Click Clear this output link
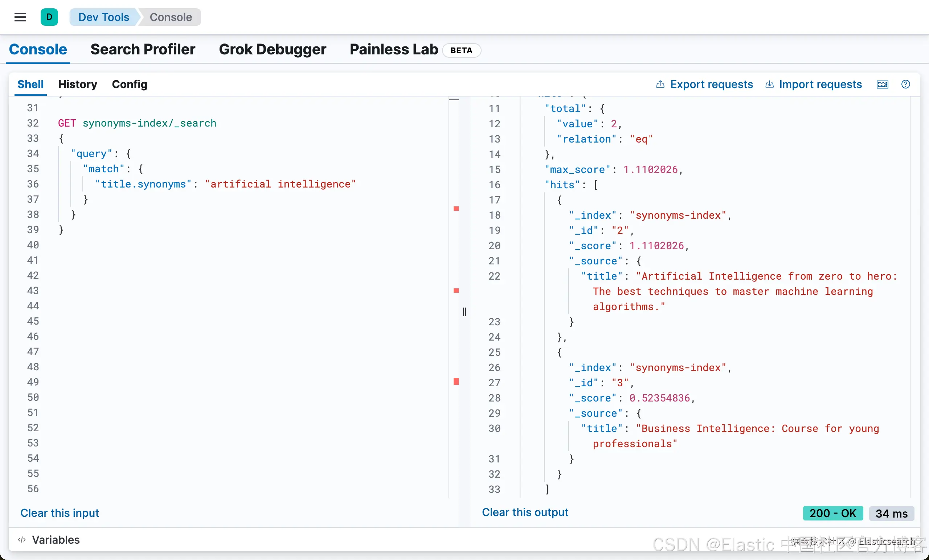Viewport: 929px width, 560px height. pos(524,512)
